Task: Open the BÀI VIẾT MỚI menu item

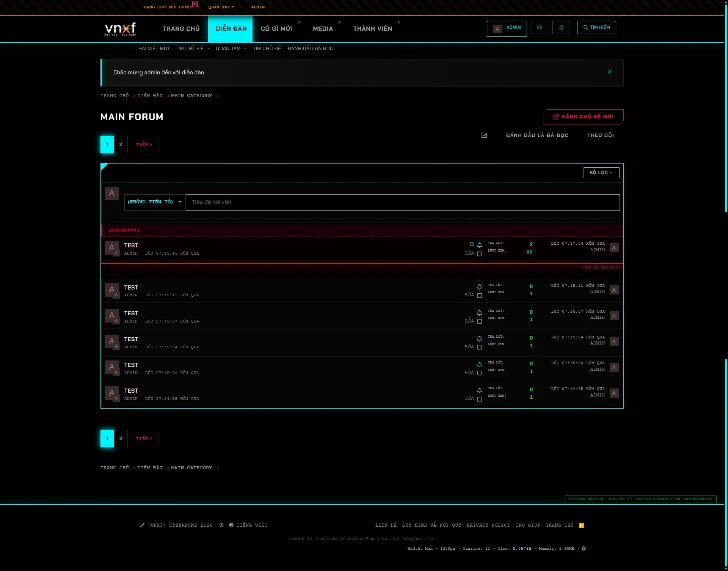Action: click(154, 48)
